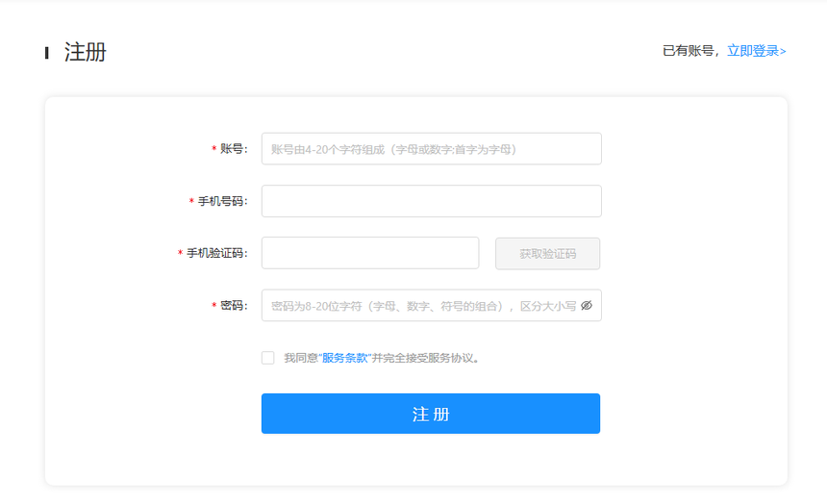
Task: Click the 账号 account input field
Action: [431, 149]
